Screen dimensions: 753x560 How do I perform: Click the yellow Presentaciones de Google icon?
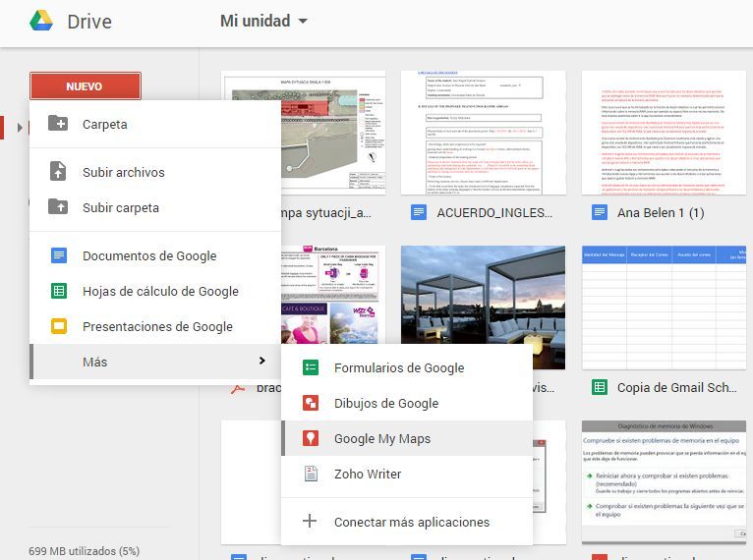59,326
